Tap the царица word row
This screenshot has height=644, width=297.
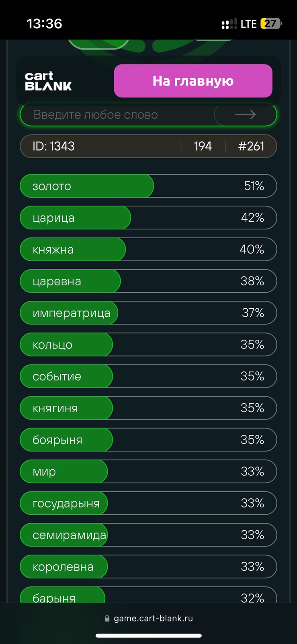click(x=148, y=218)
